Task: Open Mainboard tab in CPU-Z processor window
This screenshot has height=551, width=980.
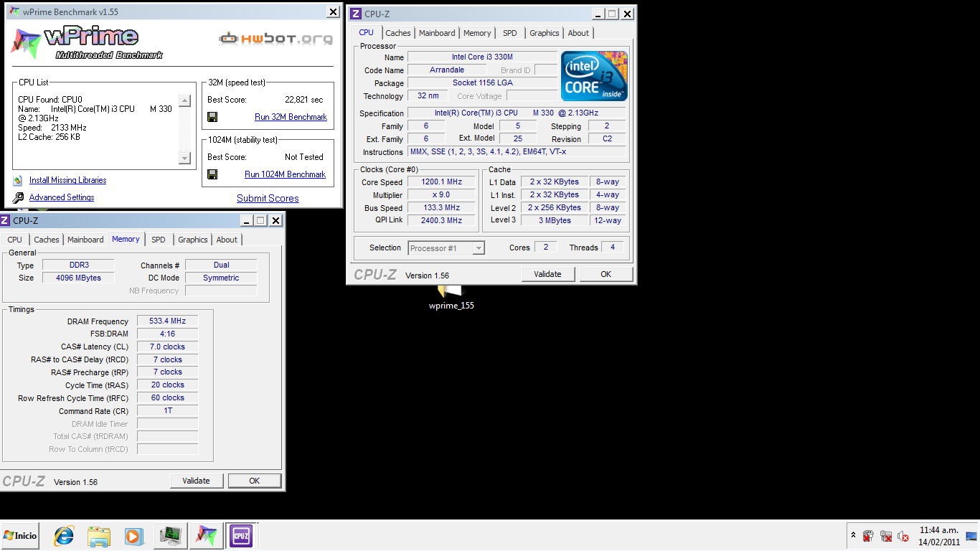Action: [437, 33]
